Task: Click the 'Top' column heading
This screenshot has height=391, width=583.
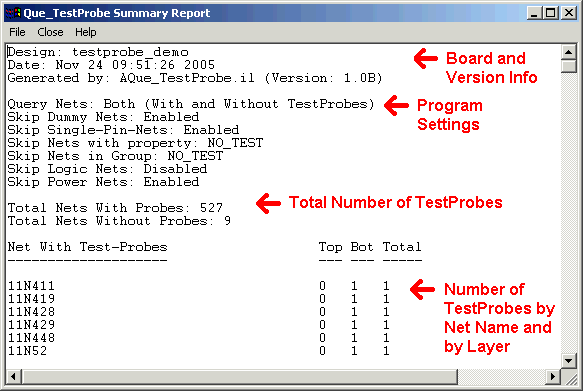Action: [330, 247]
